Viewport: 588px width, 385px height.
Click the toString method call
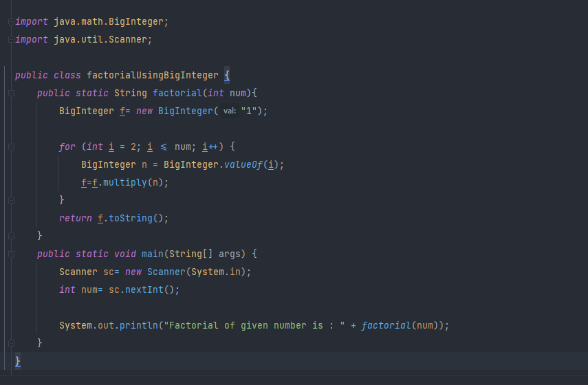pyautogui.click(x=131, y=218)
